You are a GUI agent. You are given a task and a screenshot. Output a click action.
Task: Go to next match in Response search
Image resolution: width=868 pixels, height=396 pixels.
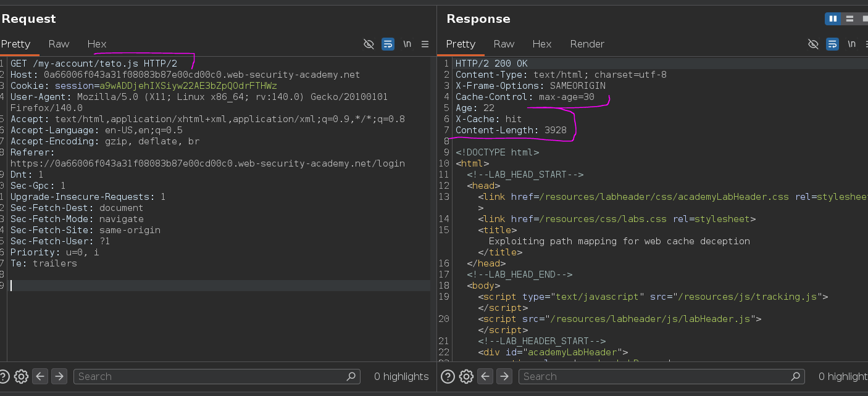click(x=504, y=376)
